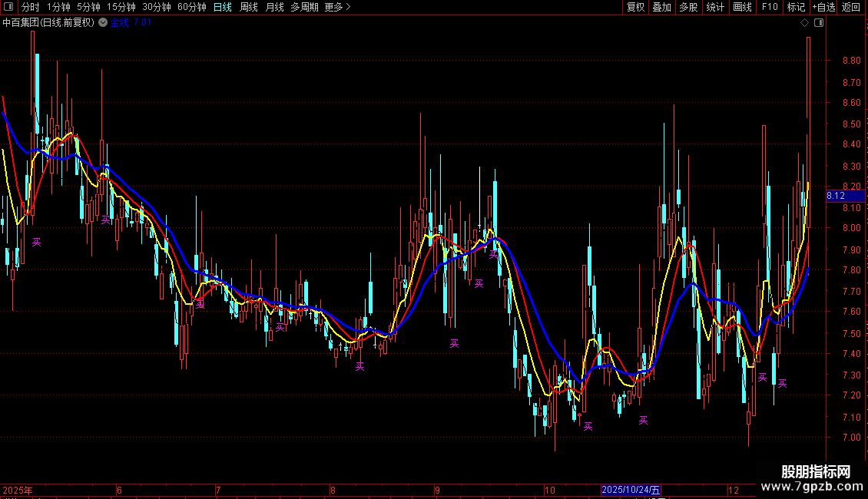The width and height of the screenshot is (868, 499).
Task: Toggle the left panel icon in top-left corner
Action: tap(8, 7)
